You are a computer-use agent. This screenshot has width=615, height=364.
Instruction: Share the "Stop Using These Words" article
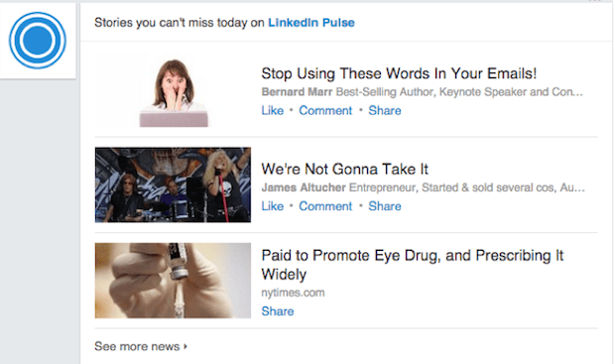pos(385,111)
